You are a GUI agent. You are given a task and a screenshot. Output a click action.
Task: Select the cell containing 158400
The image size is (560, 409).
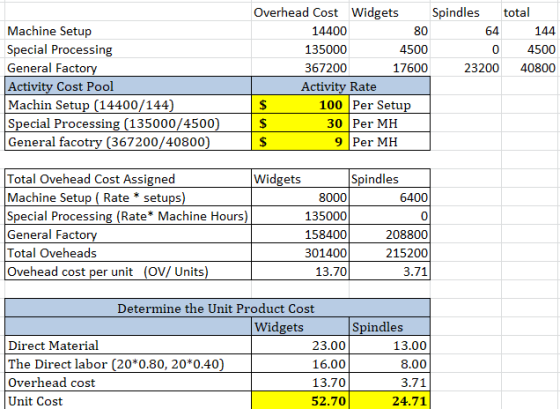[300, 234]
